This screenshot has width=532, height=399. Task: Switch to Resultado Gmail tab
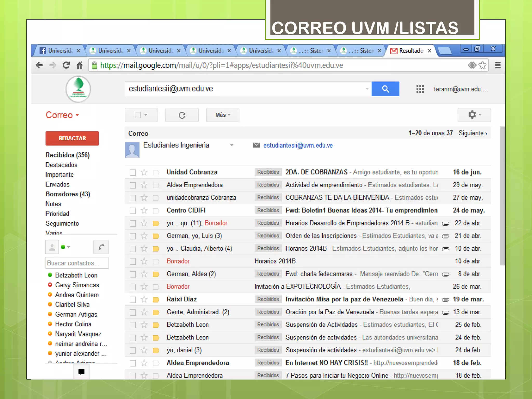point(411,51)
